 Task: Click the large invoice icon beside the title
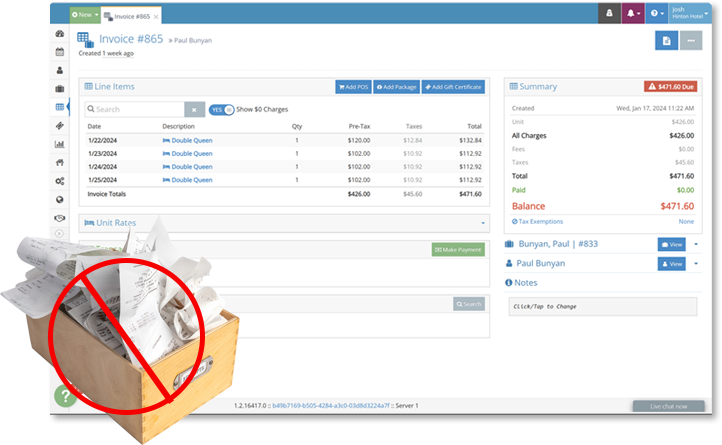(x=86, y=40)
